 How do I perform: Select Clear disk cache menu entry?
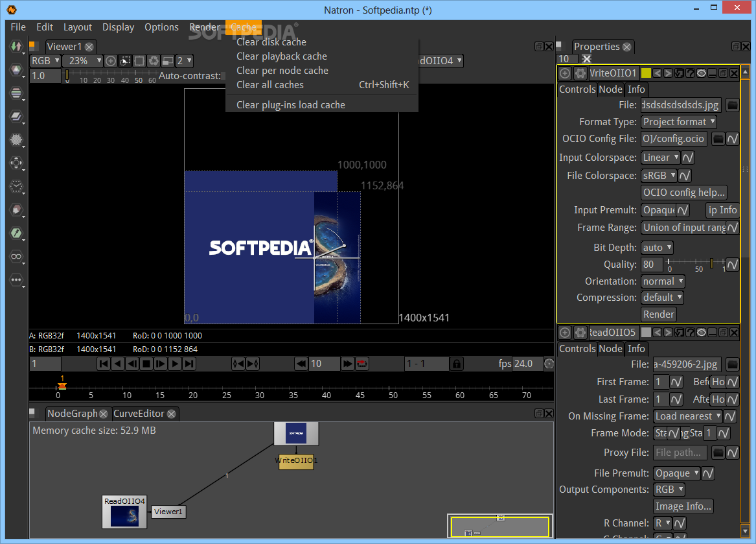point(321,42)
